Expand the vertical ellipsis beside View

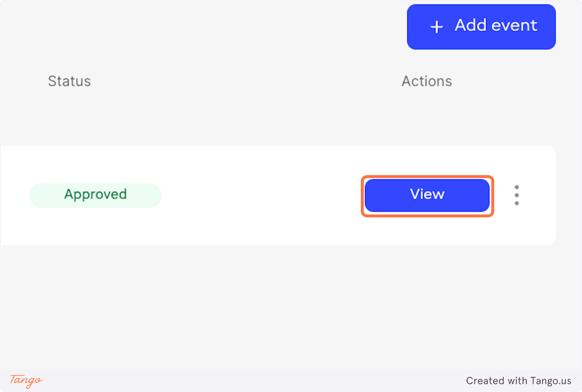(x=517, y=196)
